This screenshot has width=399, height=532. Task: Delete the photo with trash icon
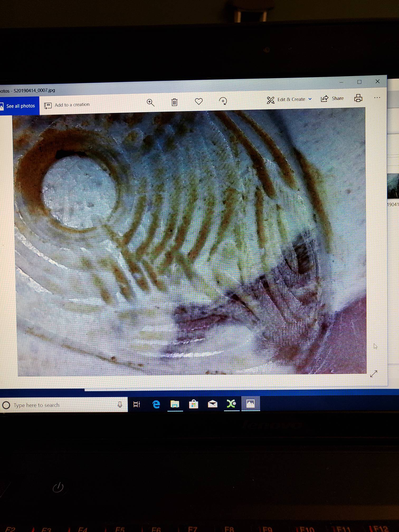[x=174, y=102]
